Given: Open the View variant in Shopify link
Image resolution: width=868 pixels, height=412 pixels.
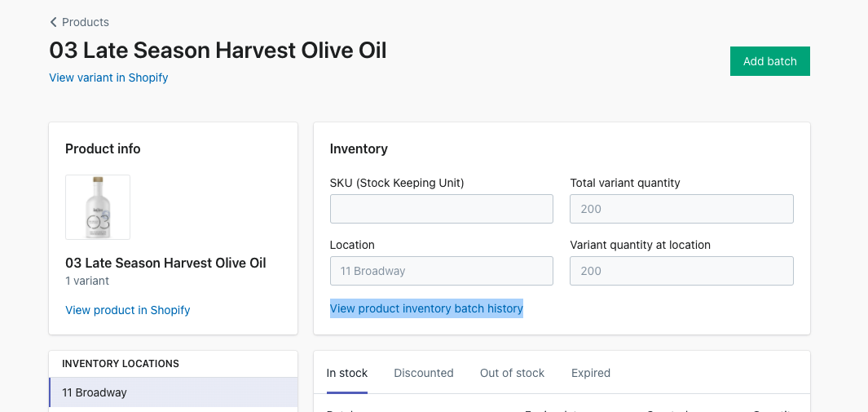Looking at the screenshot, I should 108,78.
